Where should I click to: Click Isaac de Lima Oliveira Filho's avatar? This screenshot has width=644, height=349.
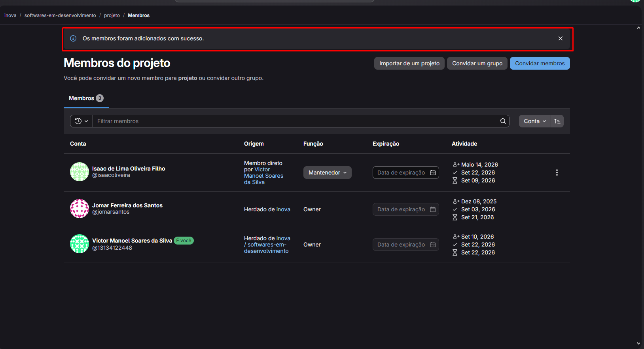pos(80,172)
